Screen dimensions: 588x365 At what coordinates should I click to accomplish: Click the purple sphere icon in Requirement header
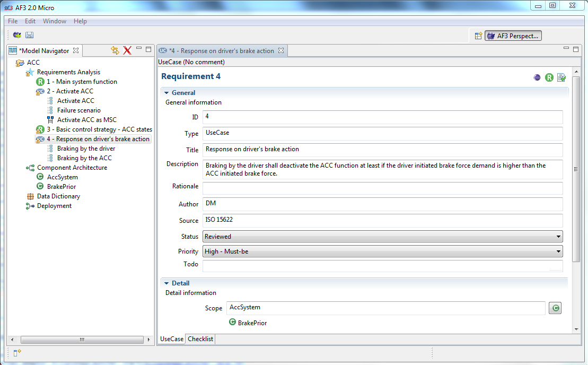click(x=537, y=77)
